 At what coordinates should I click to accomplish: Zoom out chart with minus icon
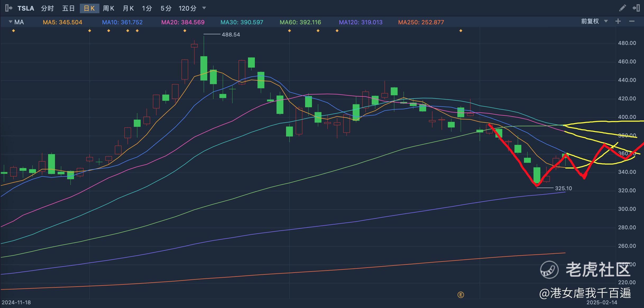pos(632,21)
